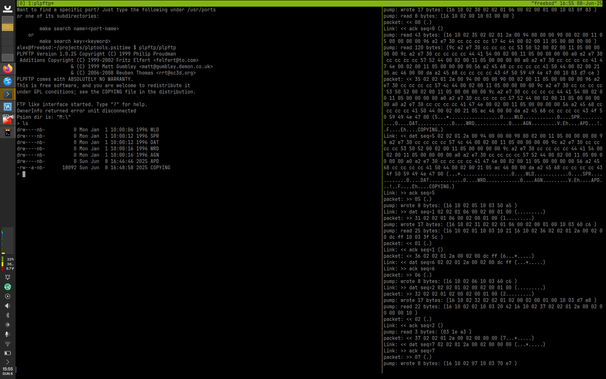
Task: Open the blue image viewer icon
Action: pyautogui.click(x=8, y=107)
